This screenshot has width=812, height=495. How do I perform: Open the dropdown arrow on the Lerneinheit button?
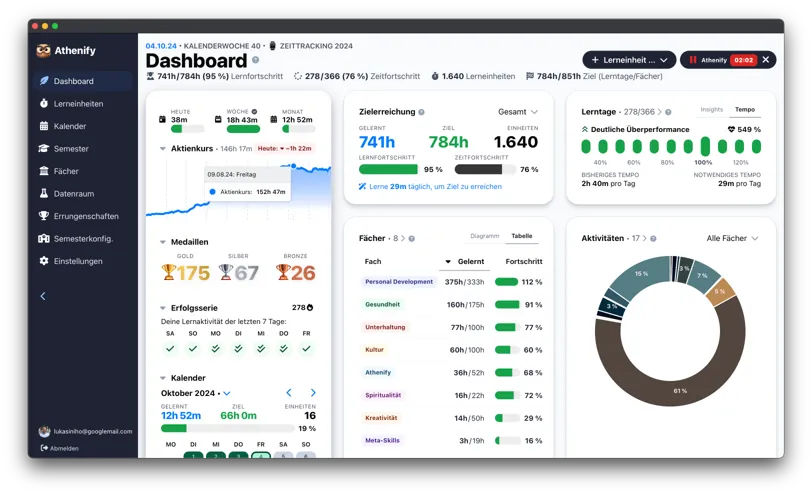click(664, 61)
